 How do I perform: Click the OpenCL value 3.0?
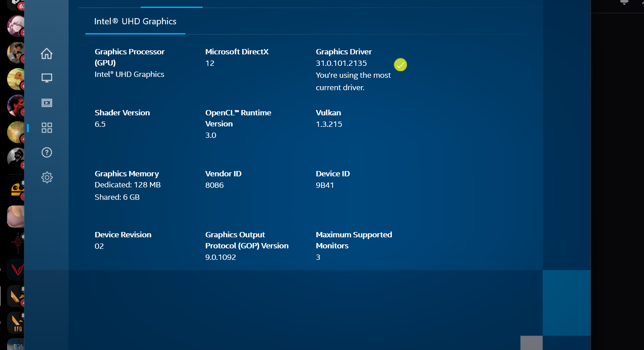pos(211,135)
